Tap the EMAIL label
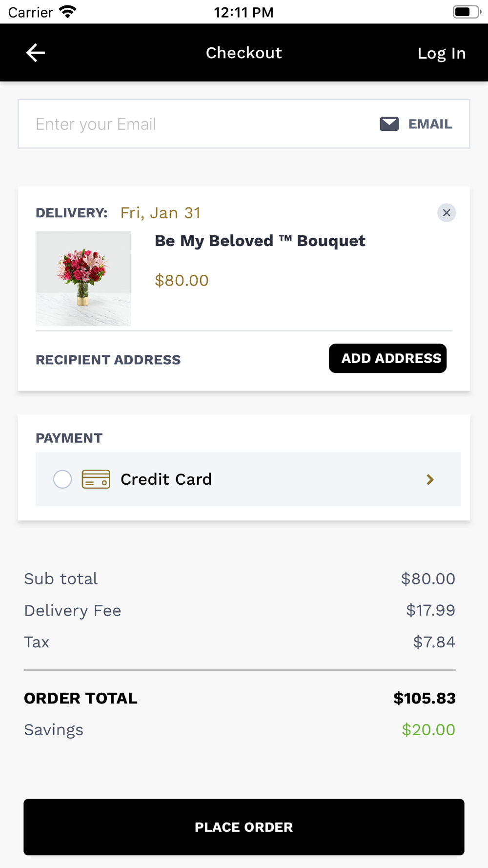The width and height of the screenshot is (488, 868). pyautogui.click(x=430, y=124)
